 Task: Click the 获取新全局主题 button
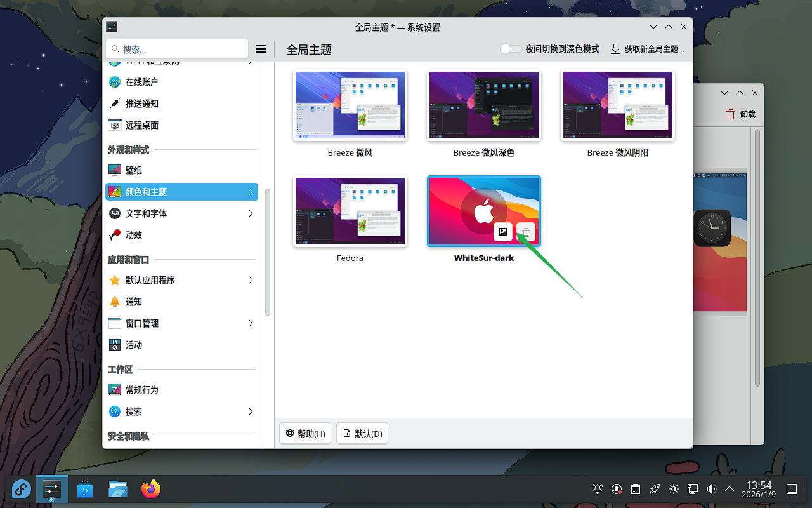648,49
